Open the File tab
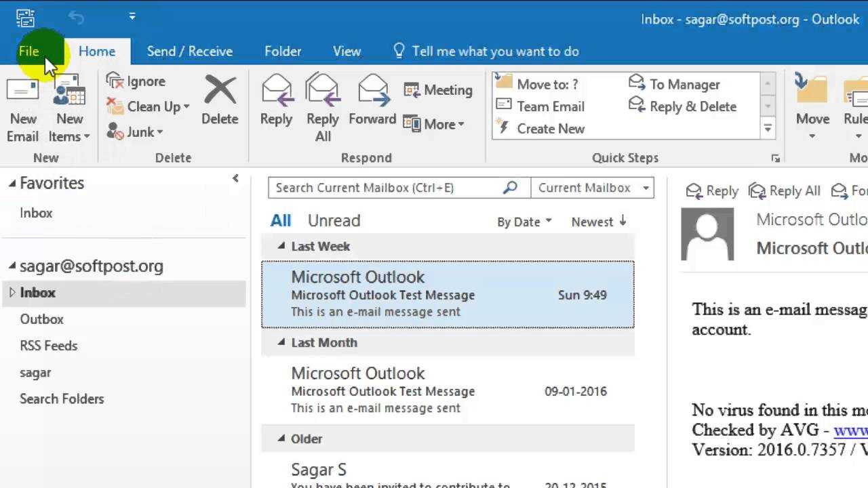 tap(28, 52)
